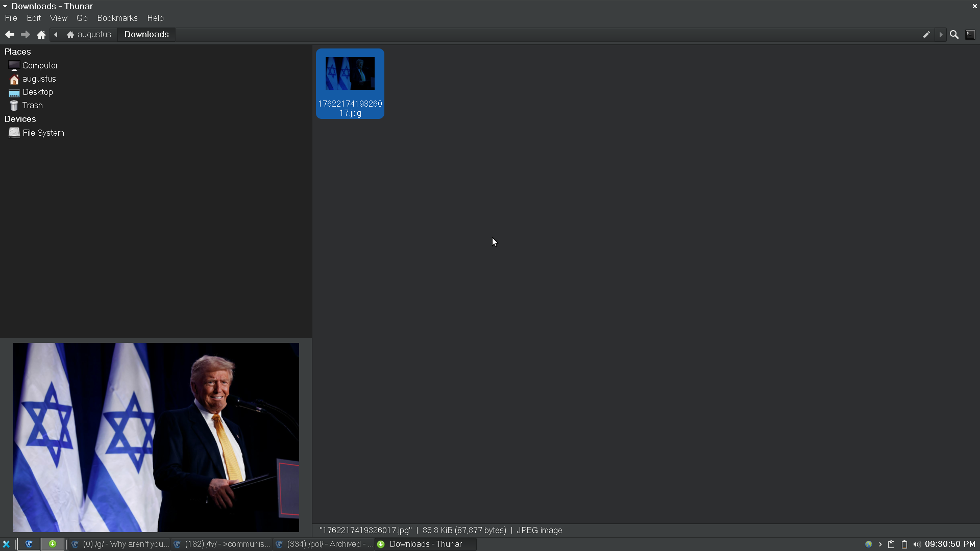This screenshot has width=980, height=551.
Task: Open the Bookmarks menu
Action: (x=117, y=18)
